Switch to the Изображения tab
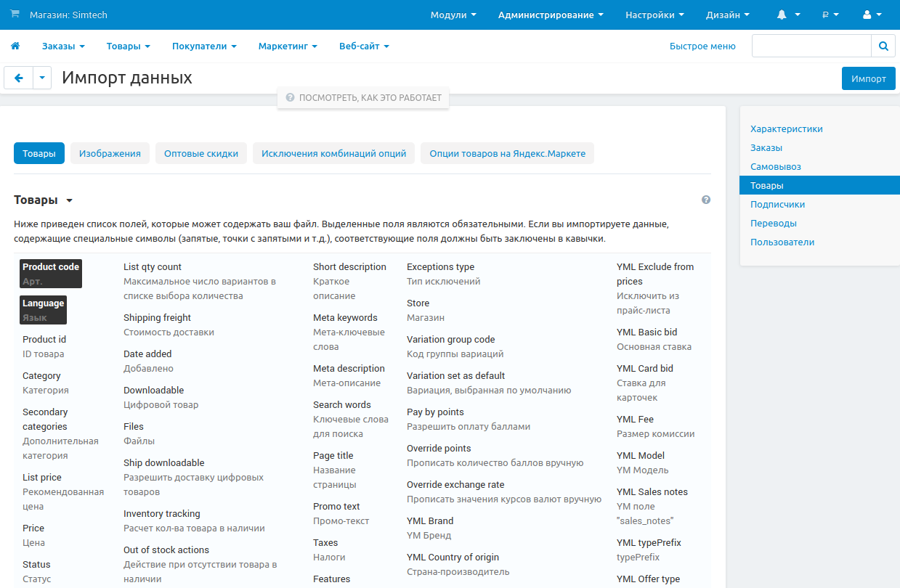The image size is (900, 588). coord(110,153)
